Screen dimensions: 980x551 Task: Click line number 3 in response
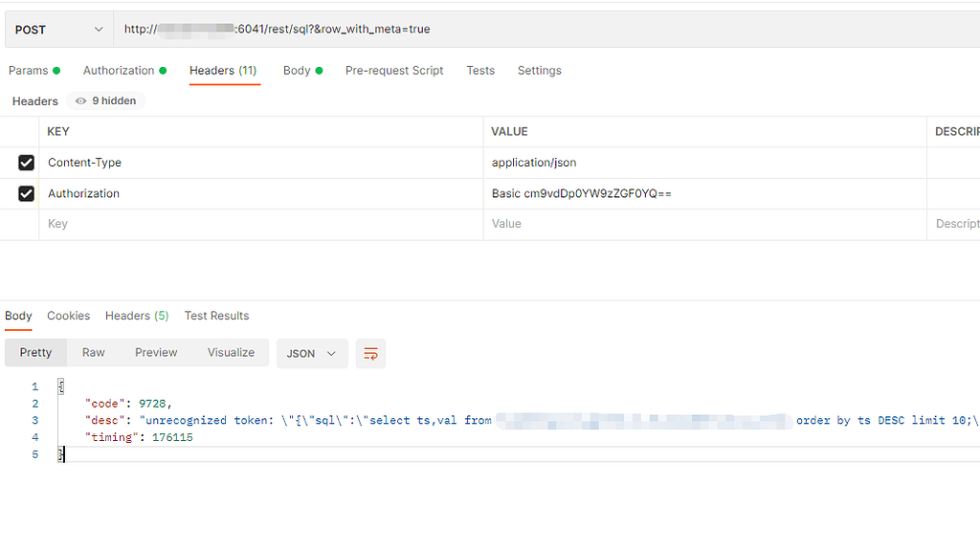[35, 421]
